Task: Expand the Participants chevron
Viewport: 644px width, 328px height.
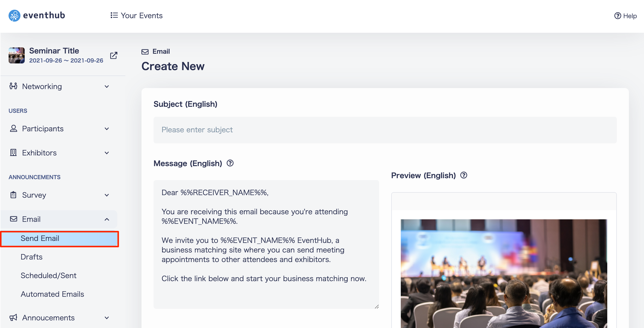Action: point(107,129)
